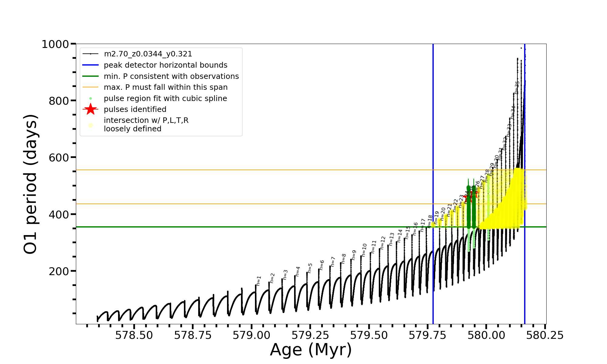Click the 579.00 tick label on the x-axis
Viewport: 607px width, 364px height.
coord(251,335)
